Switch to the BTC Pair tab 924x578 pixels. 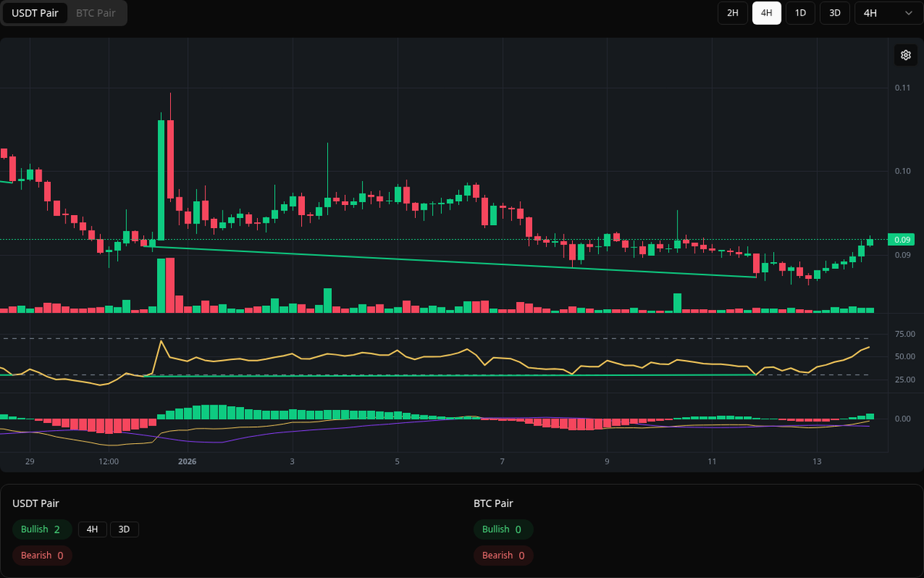pos(95,13)
